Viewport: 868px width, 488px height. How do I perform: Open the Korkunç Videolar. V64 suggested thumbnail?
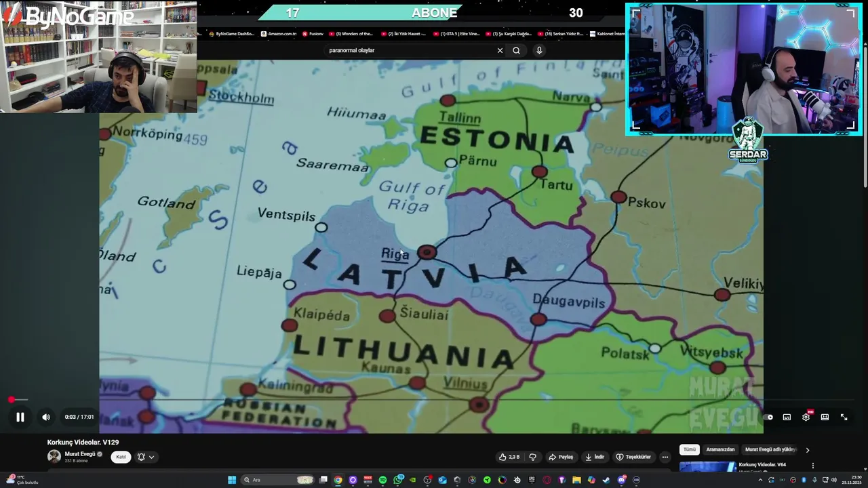(707, 466)
